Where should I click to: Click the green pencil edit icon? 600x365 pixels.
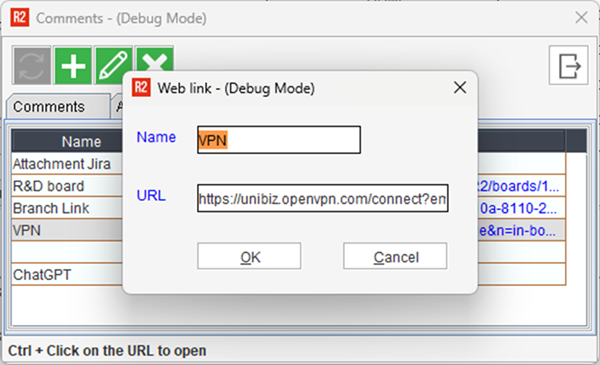pos(114,65)
